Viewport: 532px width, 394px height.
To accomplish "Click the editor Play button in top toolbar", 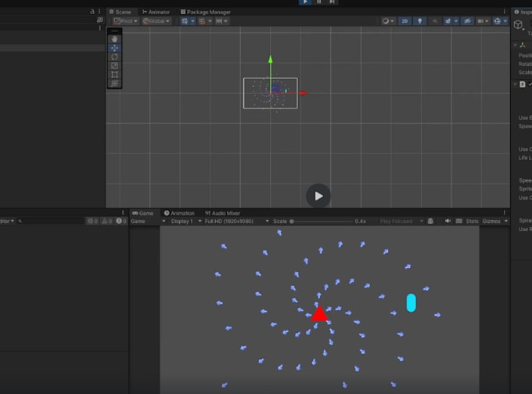I will 305,2.
